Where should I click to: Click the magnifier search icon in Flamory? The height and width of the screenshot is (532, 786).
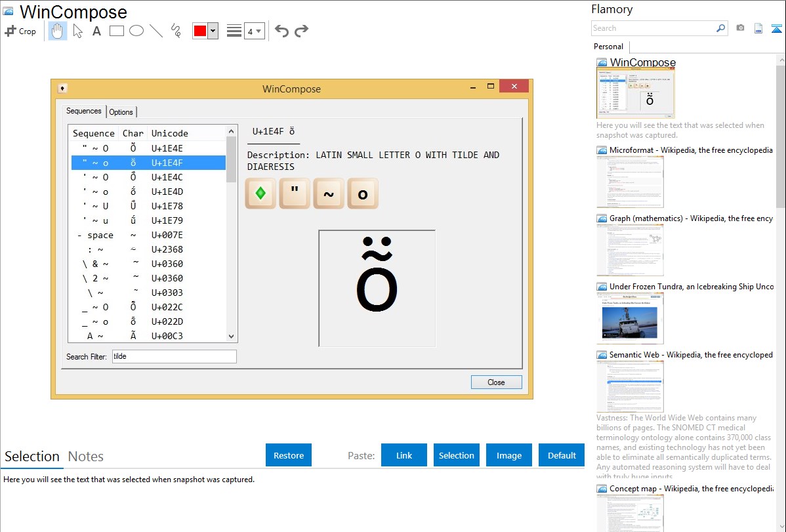720,28
